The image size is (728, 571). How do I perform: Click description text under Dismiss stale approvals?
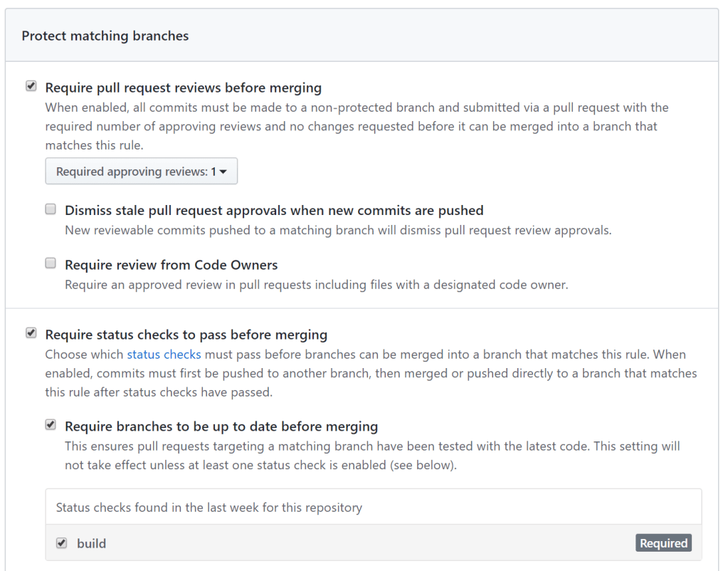(337, 230)
